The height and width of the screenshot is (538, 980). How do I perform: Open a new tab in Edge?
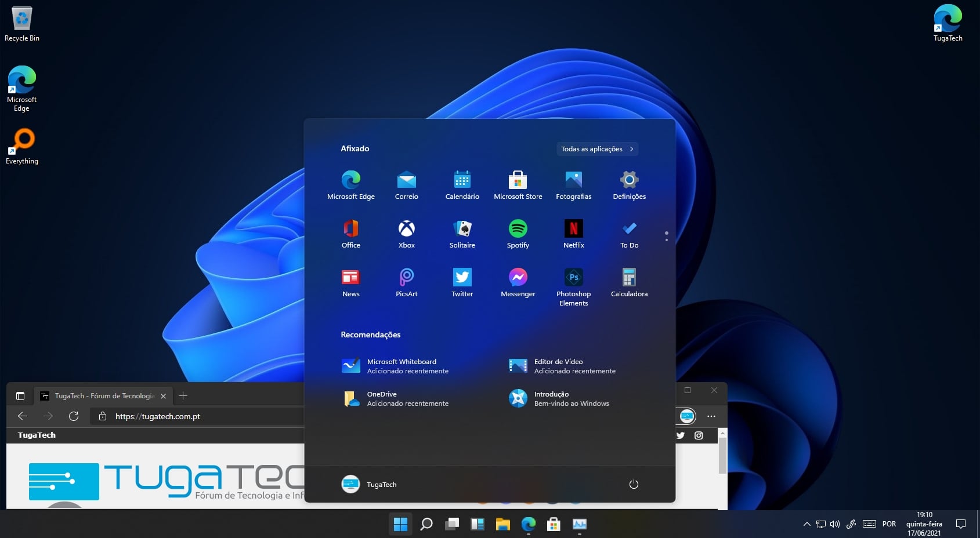pos(183,396)
